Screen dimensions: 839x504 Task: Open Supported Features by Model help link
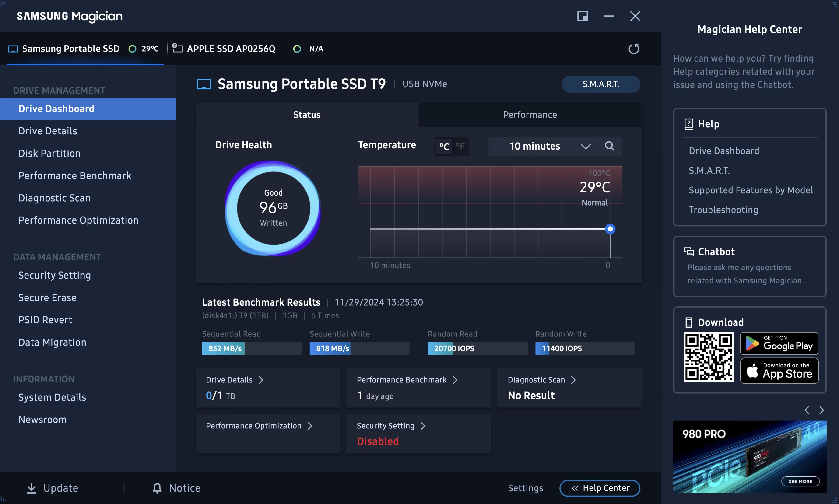click(x=751, y=190)
